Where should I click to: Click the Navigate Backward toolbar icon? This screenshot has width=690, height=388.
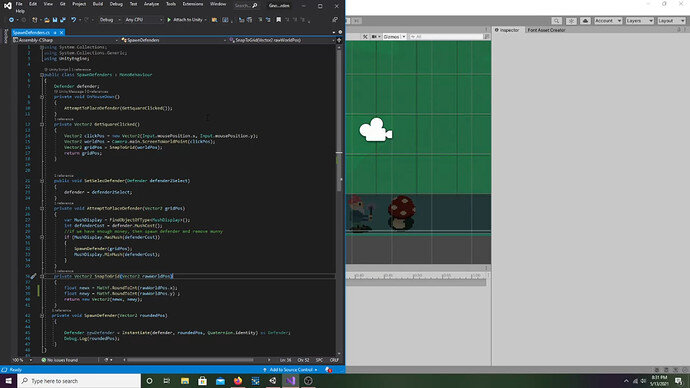(11, 20)
